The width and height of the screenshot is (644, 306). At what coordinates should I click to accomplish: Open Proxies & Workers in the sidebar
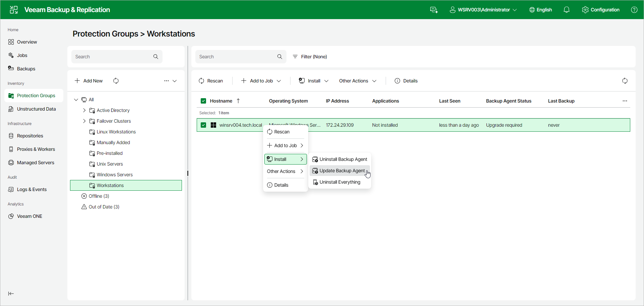[x=34, y=149]
